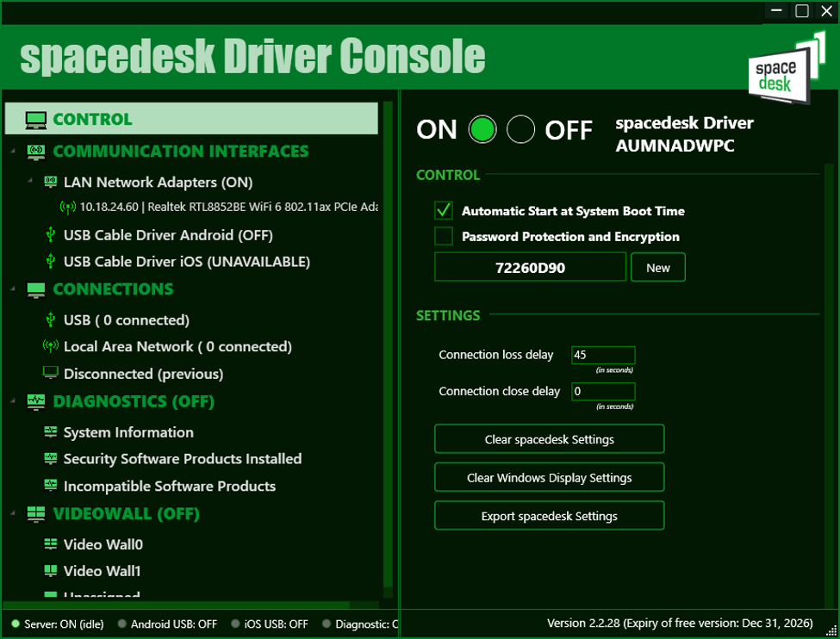Screen dimensions: 840x639
Task: Click Clear spacedesk Settings button
Action: [549, 439]
